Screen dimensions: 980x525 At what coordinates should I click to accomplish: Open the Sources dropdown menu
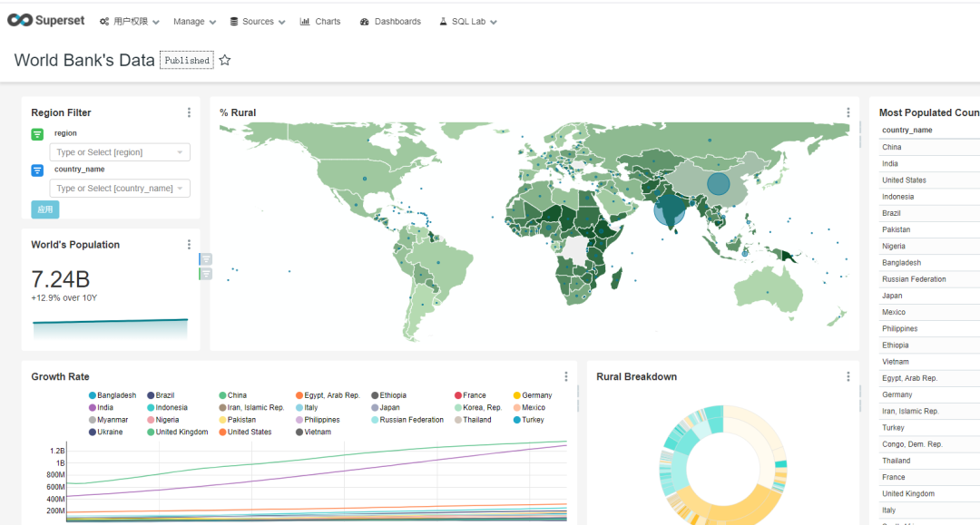tap(258, 22)
